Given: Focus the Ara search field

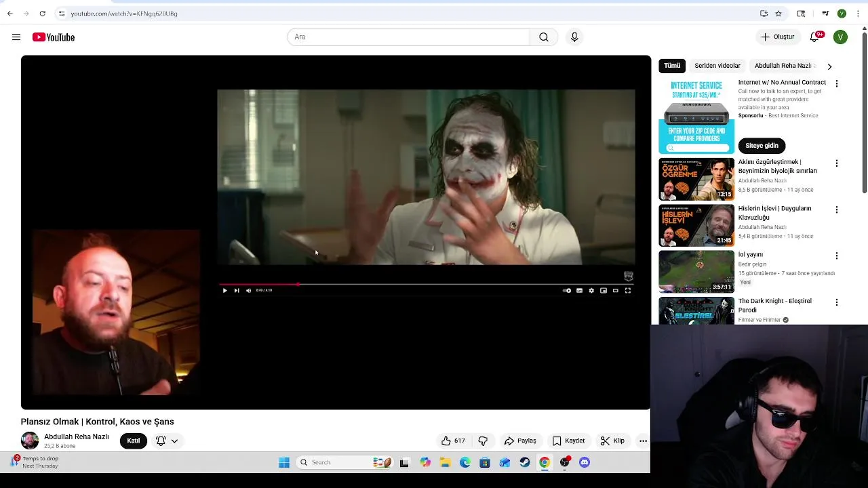Looking at the screenshot, I should pyautogui.click(x=408, y=37).
